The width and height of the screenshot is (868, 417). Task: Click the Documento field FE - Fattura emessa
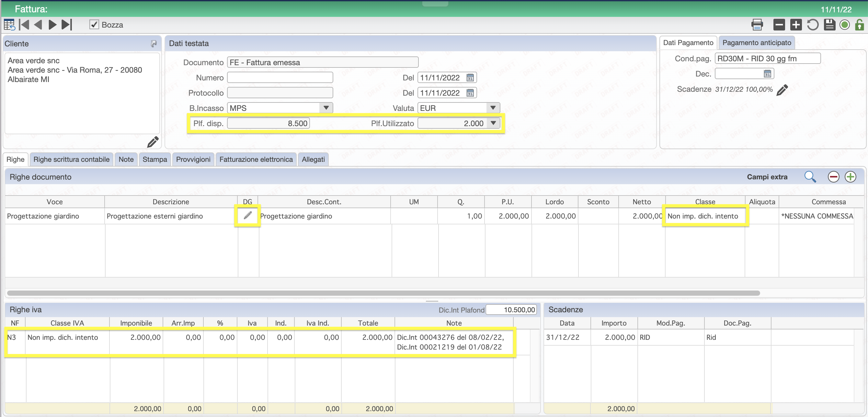(x=323, y=62)
